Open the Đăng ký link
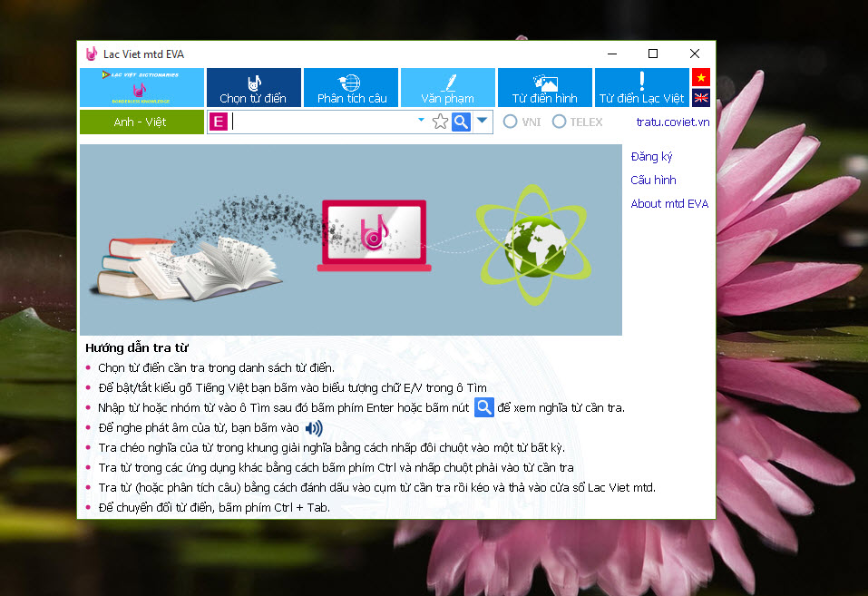The image size is (868, 596). 650,156
